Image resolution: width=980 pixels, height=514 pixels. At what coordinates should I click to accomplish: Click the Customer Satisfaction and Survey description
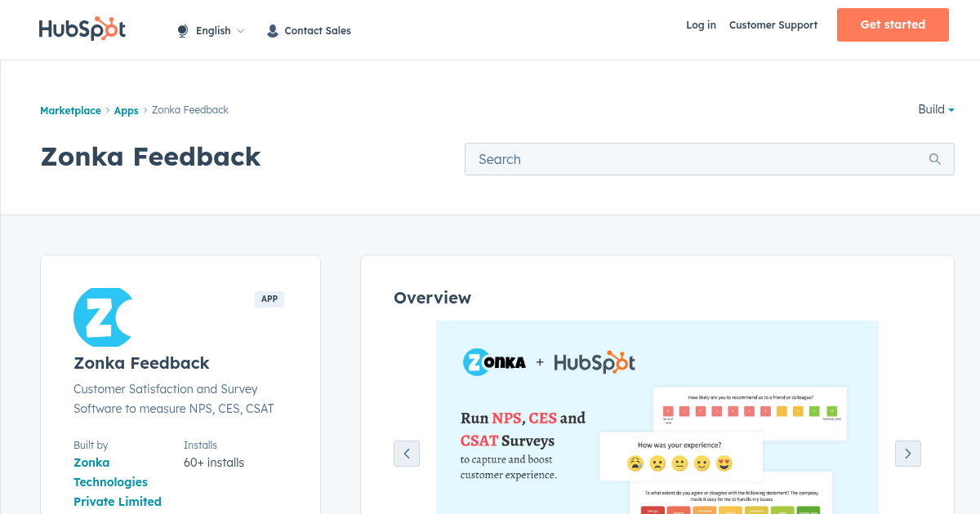pyautogui.click(x=174, y=399)
